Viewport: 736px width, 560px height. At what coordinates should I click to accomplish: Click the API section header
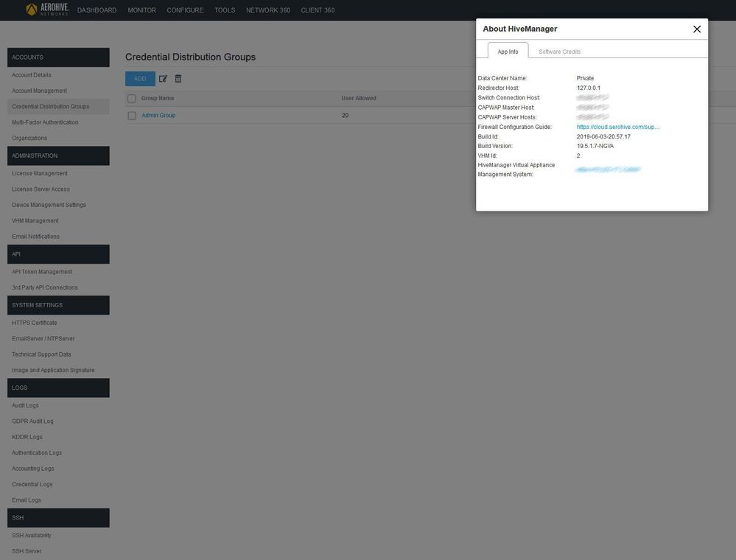[x=58, y=254]
